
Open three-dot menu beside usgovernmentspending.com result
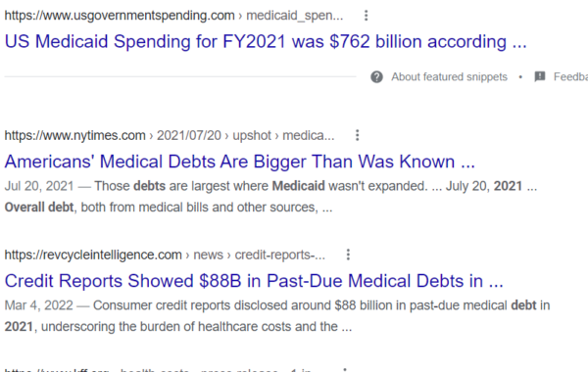pyautogui.click(x=366, y=16)
